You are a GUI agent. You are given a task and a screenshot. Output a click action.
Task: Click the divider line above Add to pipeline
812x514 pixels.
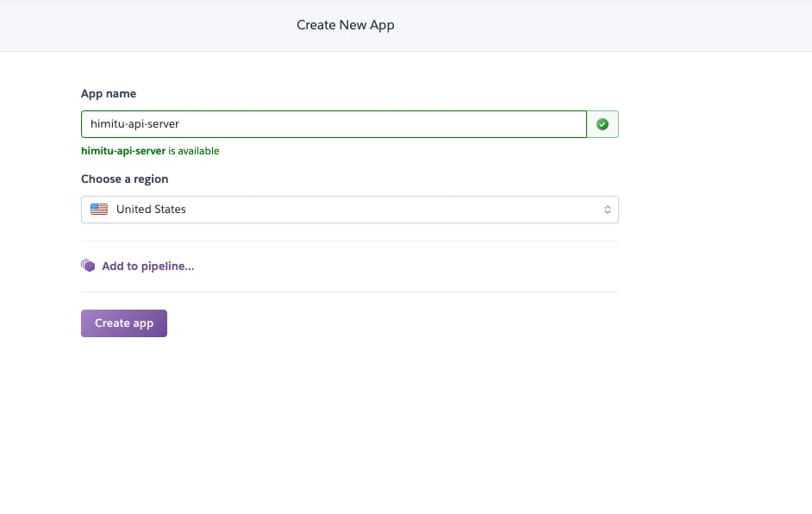(x=350, y=241)
